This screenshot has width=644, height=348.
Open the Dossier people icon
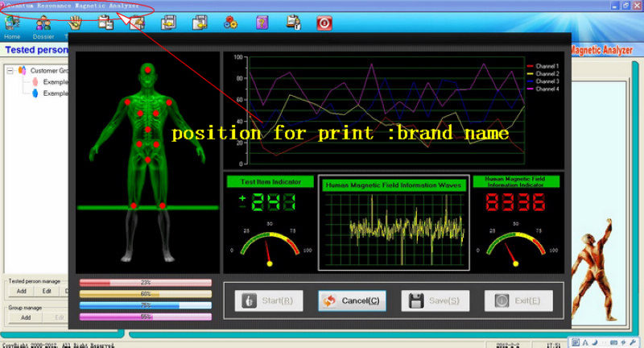click(43, 23)
